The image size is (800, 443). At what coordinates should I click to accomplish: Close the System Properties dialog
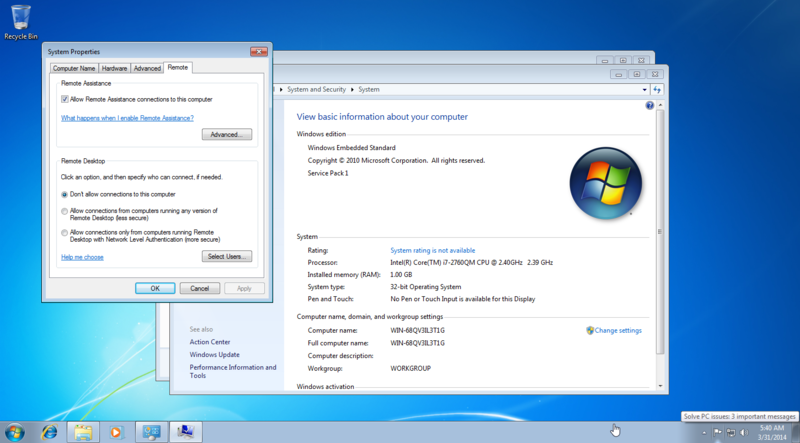click(259, 52)
